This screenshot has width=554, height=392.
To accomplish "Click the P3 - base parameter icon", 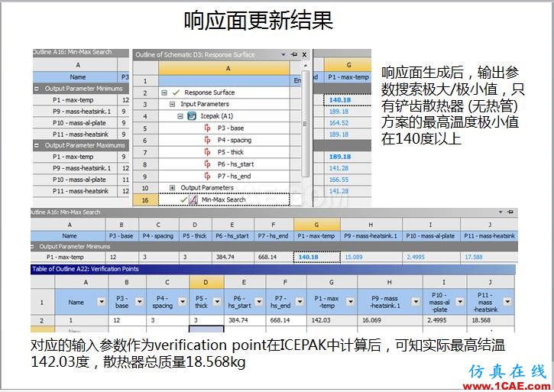I will (x=207, y=128).
